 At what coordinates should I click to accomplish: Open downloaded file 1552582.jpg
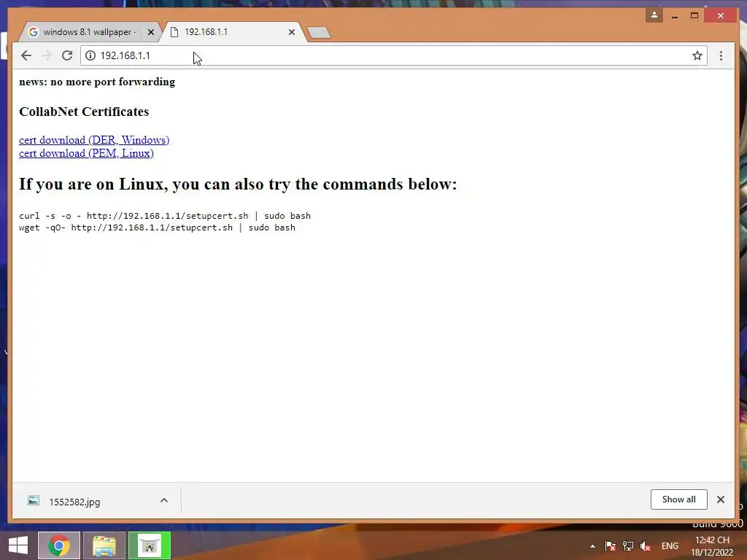pos(74,502)
